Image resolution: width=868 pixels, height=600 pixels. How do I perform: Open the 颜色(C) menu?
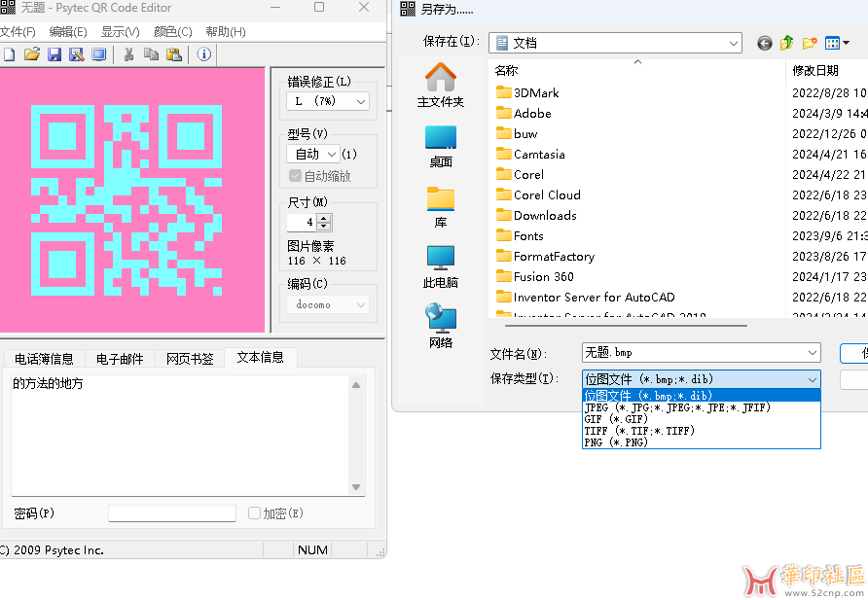pos(172,31)
